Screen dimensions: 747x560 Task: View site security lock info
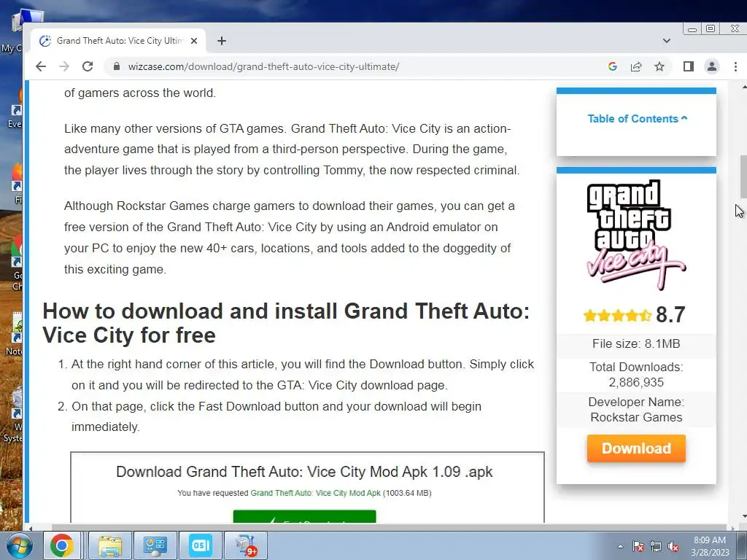117,66
